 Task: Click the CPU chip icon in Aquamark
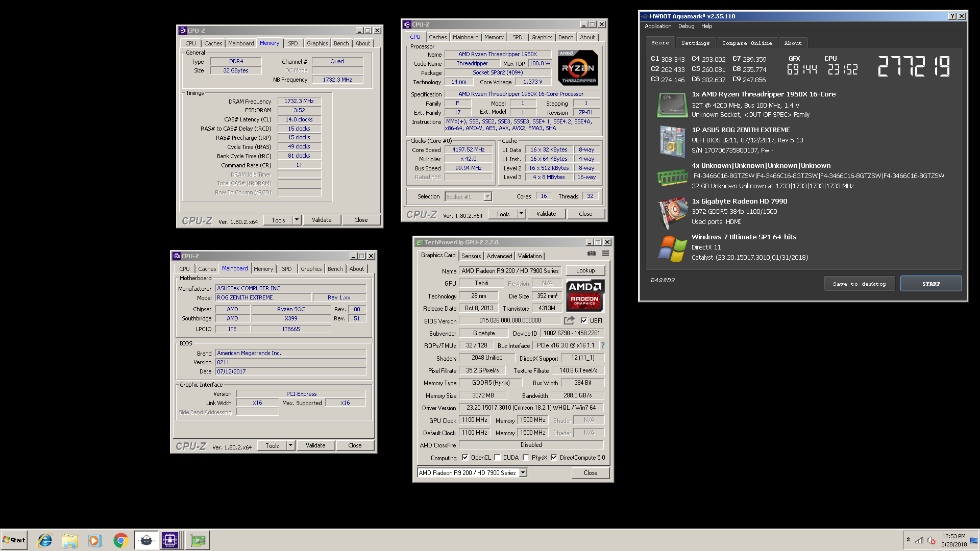[672, 105]
